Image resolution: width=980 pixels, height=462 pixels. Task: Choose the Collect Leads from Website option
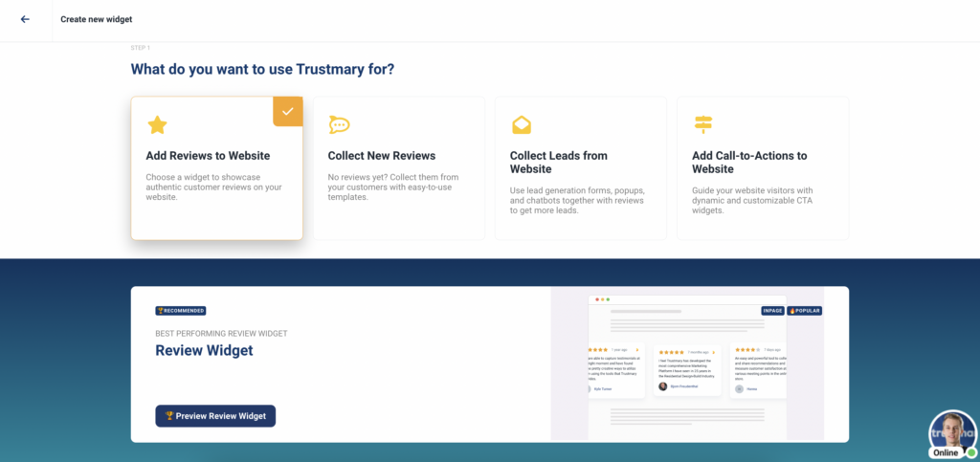(x=581, y=168)
